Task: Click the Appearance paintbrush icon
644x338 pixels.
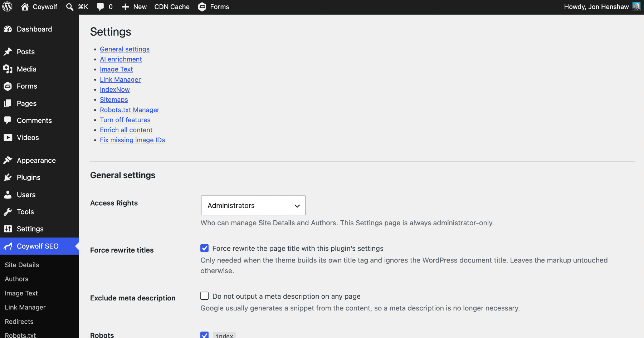Action: [x=8, y=160]
